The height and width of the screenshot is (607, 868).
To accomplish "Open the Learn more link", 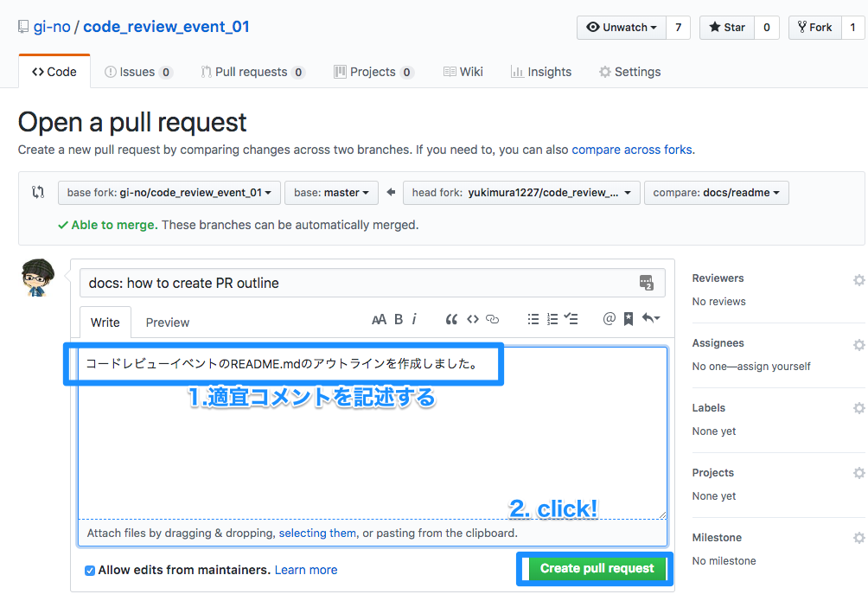I will [306, 570].
